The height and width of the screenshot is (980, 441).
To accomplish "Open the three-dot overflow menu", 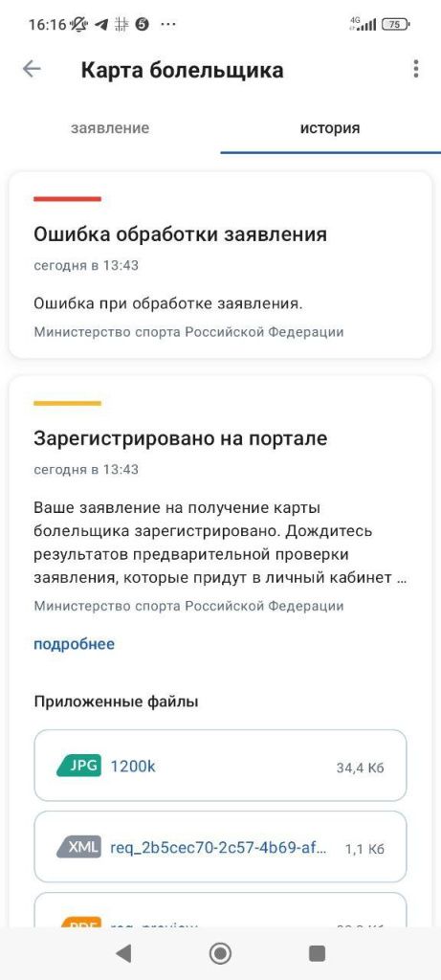I will pos(416,69).
